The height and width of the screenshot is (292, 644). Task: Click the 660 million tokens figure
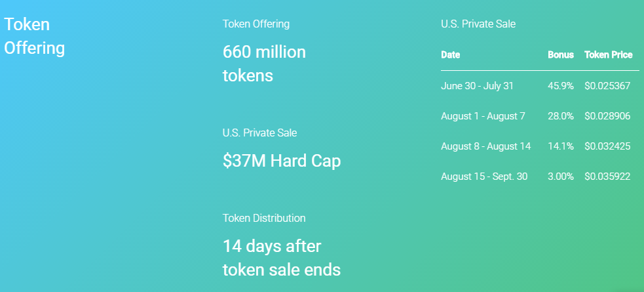coord(264,64)
